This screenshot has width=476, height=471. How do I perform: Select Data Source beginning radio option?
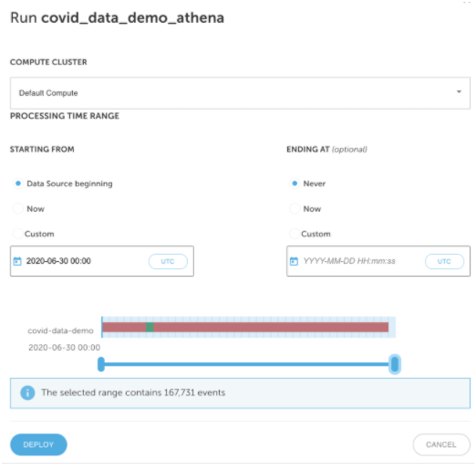[x=18, y=183]
